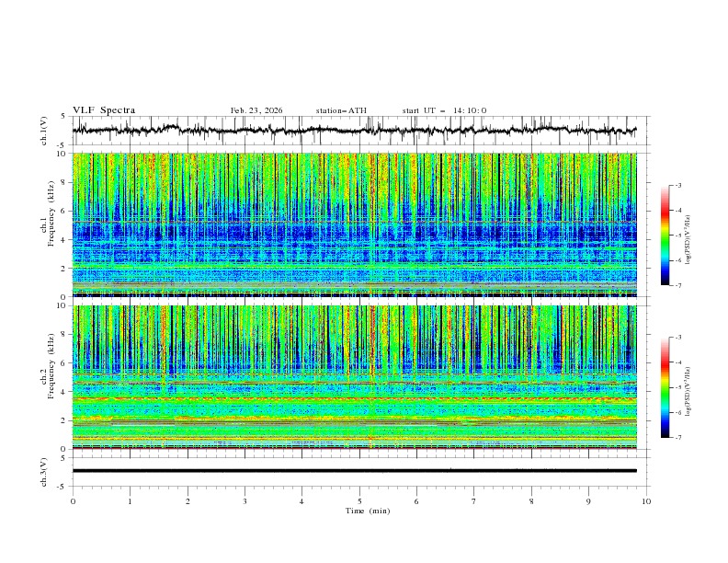The width and height of the screenshot is (728, 563).
Task: Click the "2" kHz tick on ch.2 frequency axis
Action: tap(64, 420)
